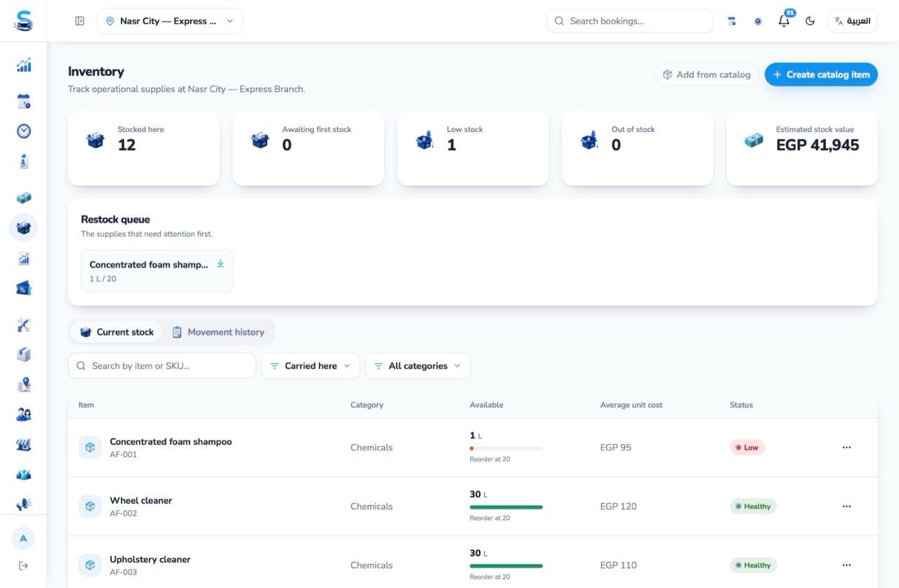Click the 'Low' status badge
899x588 pixels.
[x=747, y=447]
